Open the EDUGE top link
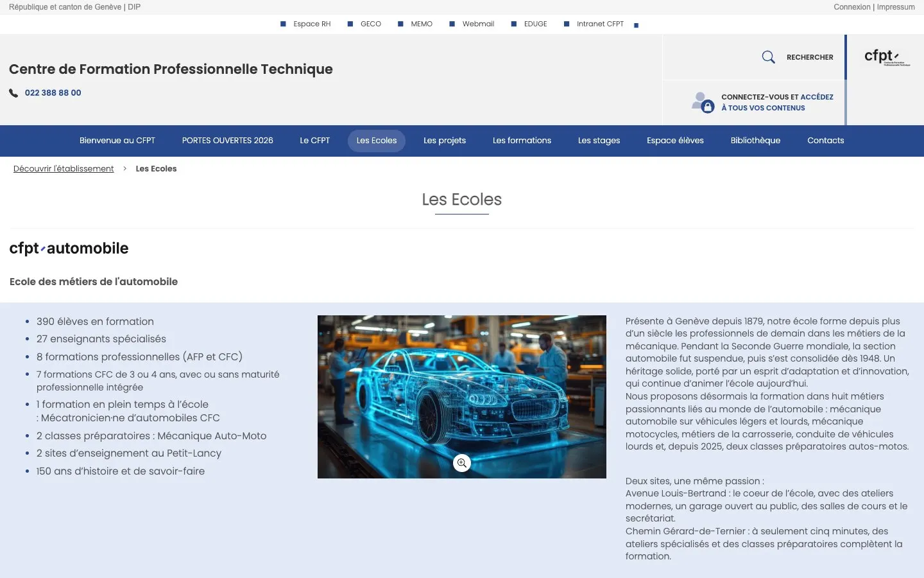This screenshot has width=924, height=578. click(535, 24)
